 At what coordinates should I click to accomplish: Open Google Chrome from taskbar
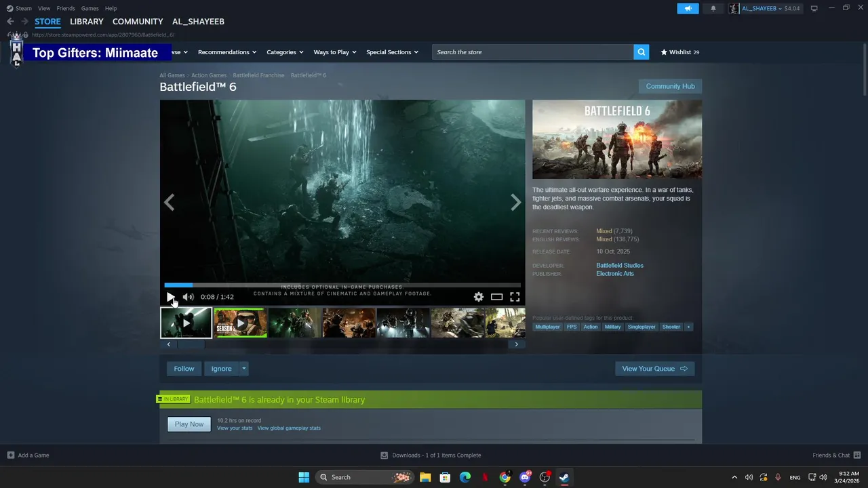(x=505, y=477)
